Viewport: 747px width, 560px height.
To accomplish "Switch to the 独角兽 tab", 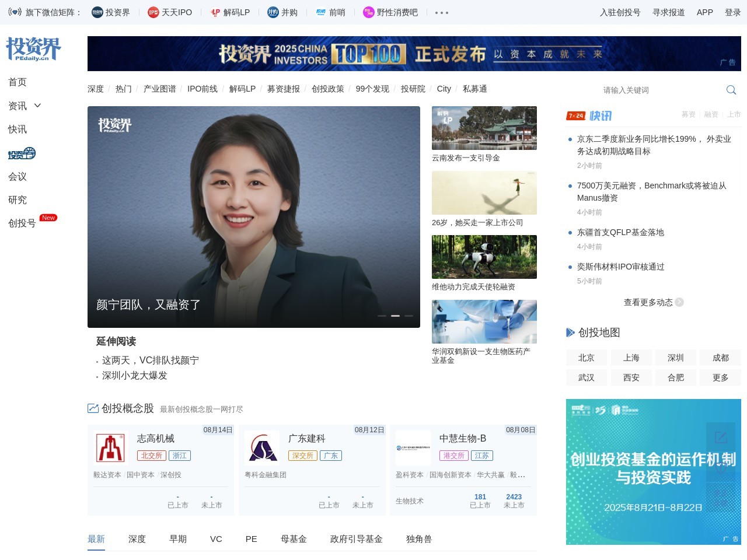I will [419, 539].
